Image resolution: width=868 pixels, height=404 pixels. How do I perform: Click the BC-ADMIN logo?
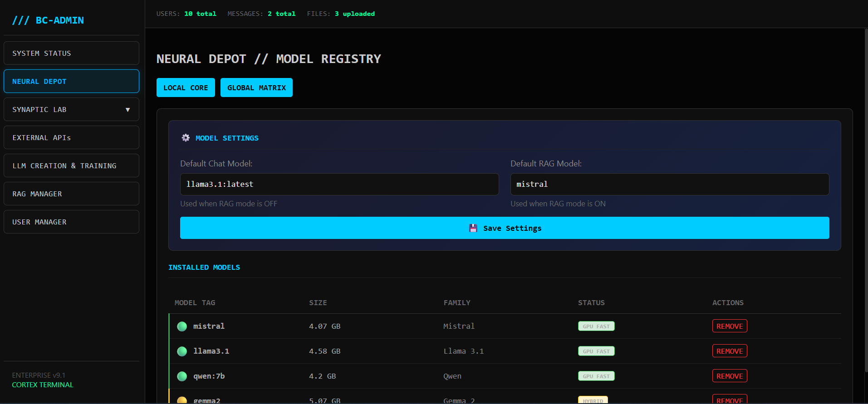[48, 20]
